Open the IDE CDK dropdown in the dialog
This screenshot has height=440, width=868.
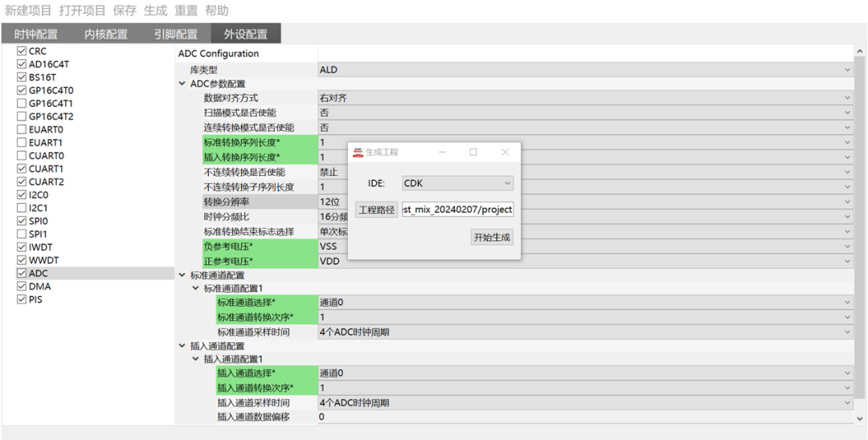point(458,183)
